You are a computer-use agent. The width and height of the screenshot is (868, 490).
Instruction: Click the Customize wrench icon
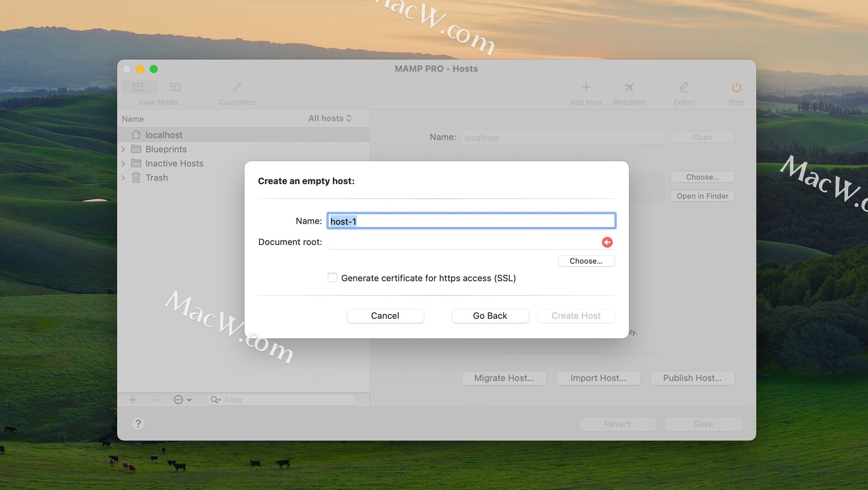[x=237, y=87]
